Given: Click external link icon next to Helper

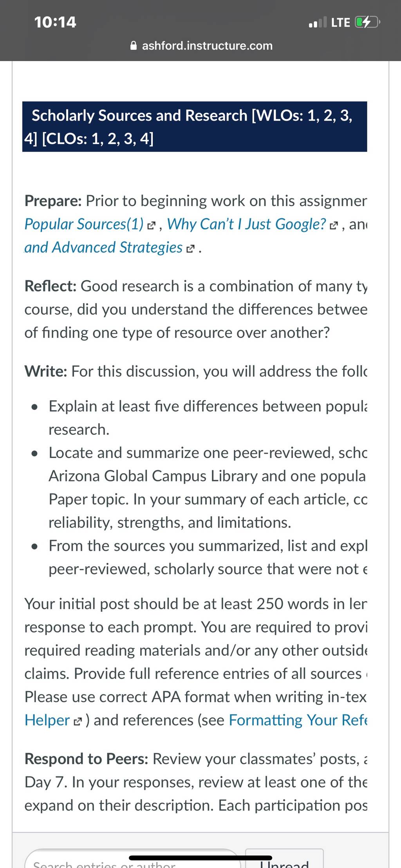Looking at the screenshot, I should (x=78, y=722).
